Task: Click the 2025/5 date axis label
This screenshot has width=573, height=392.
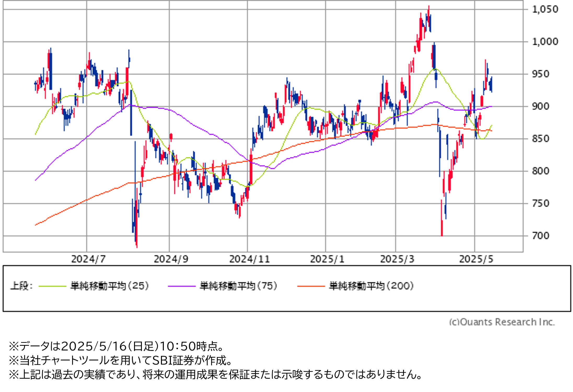Action: pos(476,259)
